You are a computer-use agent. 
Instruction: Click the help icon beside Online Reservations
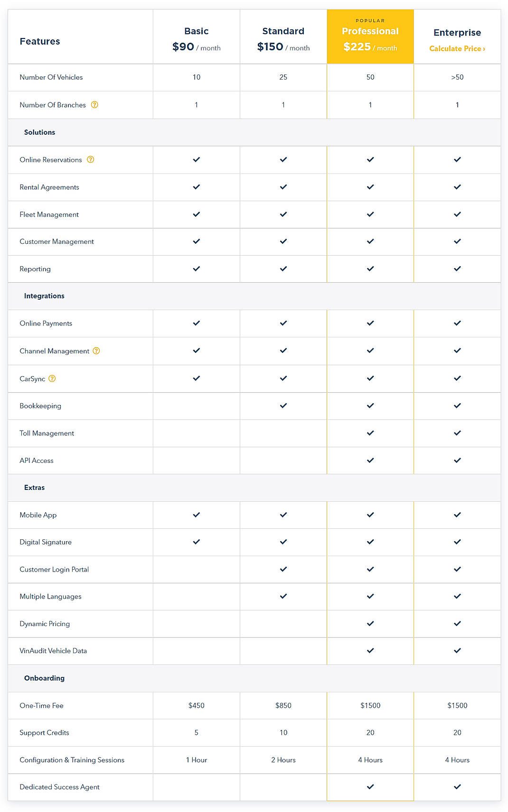point(91,160)
